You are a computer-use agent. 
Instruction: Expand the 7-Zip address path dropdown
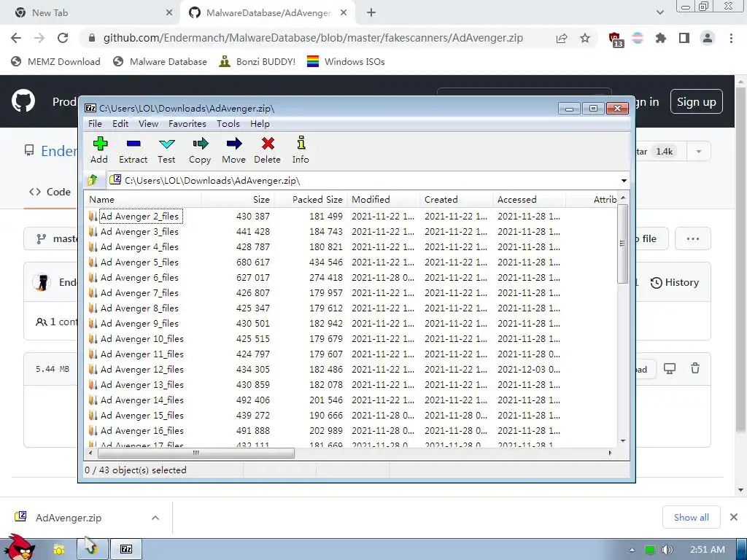pyautogui.click(x=624, y=181)
